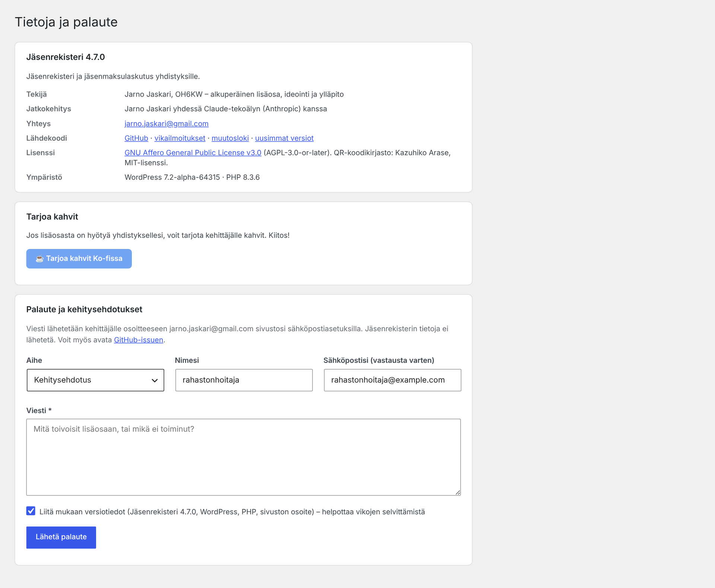Uncheck the Liitä mukaan versiotiedot checkbox
Image resolution: width=715 pixels, height=588 pixels.
[31, 511]
